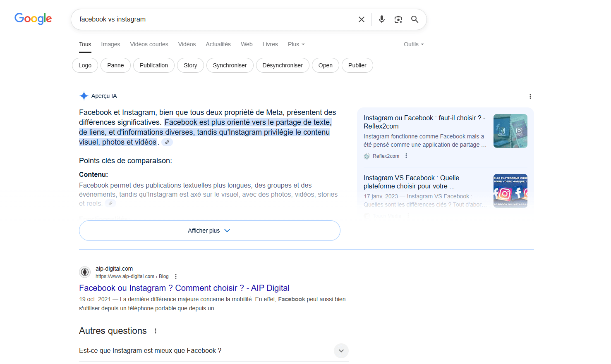Click Points clés de comparaison text

125,161
